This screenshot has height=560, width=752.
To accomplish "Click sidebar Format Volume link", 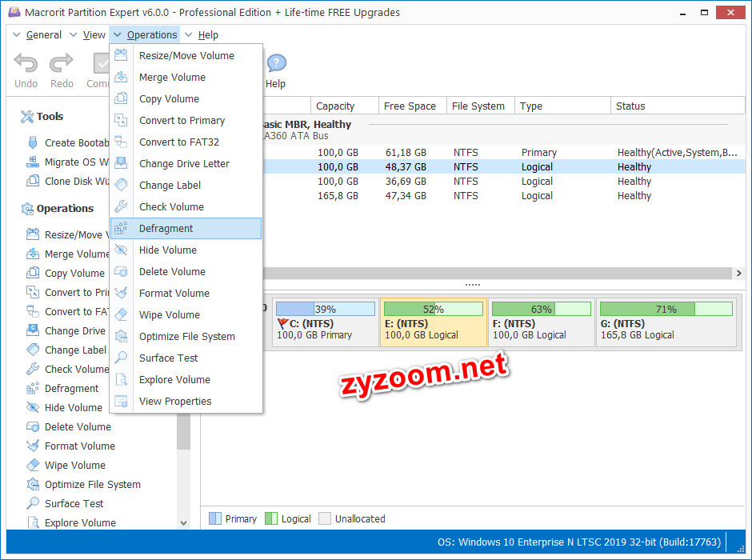I will (80, 446).
